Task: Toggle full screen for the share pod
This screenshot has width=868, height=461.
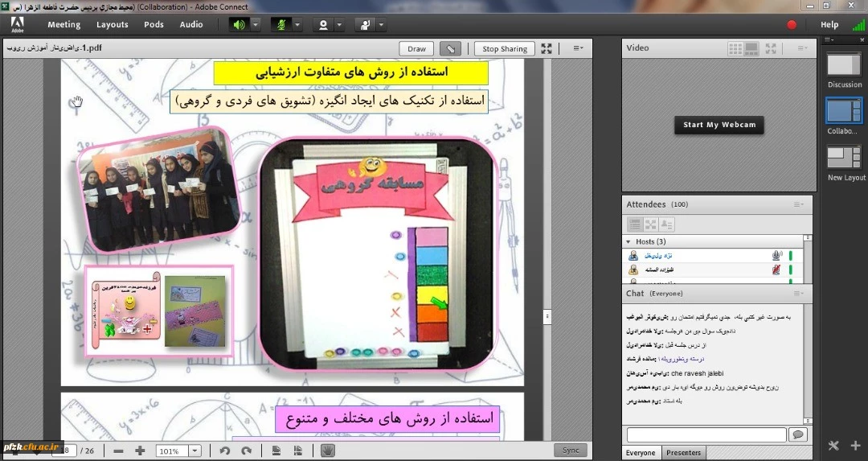Action: [547, 49]
